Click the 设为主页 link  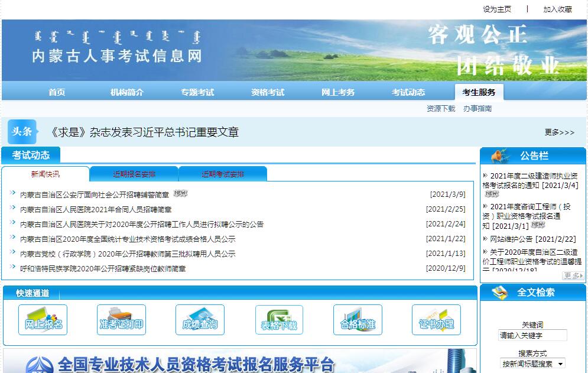(496, 9)
